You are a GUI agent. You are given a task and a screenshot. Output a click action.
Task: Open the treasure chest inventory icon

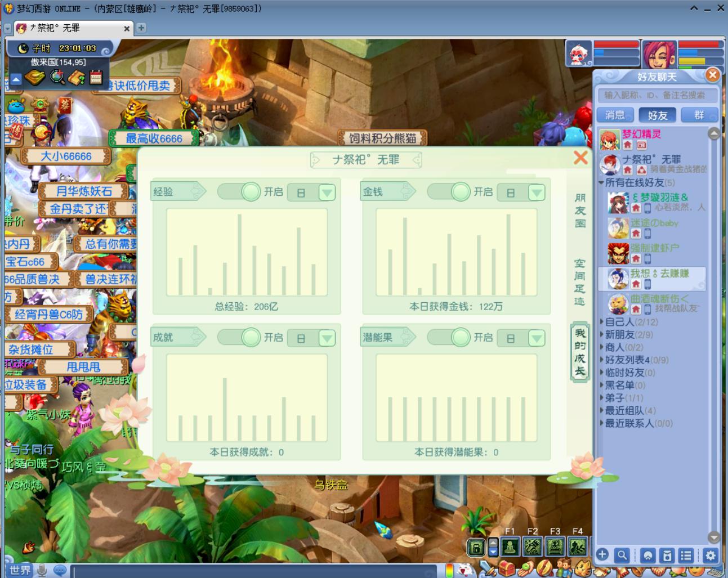point(507,568)
